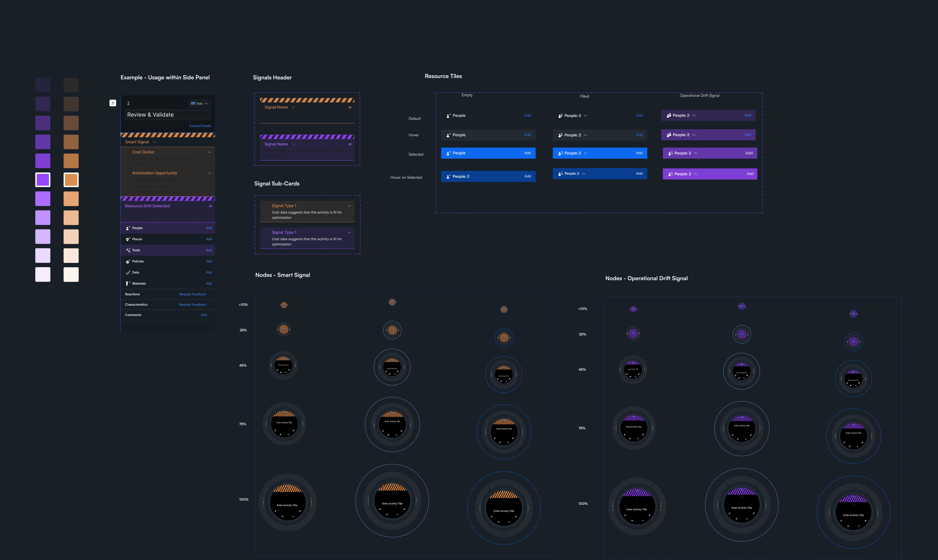Open the Automation Opportunity more-options ellipsis
Image resolution: width=938 pixels, height=560 pixels.
[x=210, y=173]
